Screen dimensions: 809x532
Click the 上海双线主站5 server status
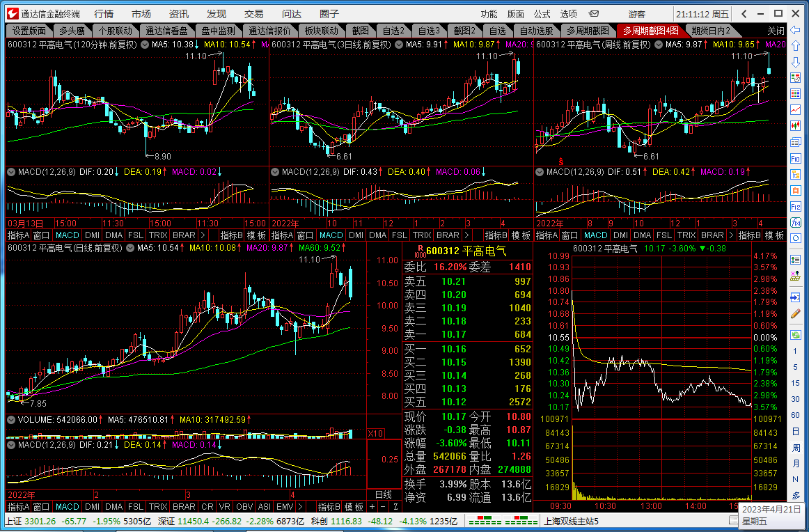pos(571,521)
